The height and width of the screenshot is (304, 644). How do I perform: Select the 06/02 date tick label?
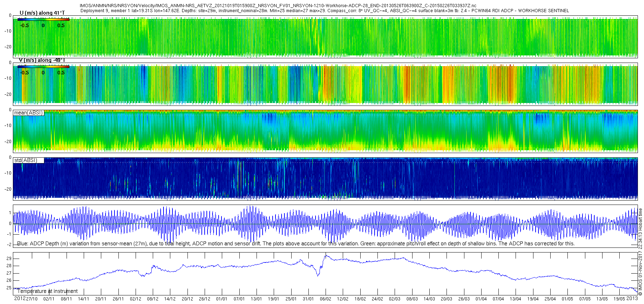[325, 299]
